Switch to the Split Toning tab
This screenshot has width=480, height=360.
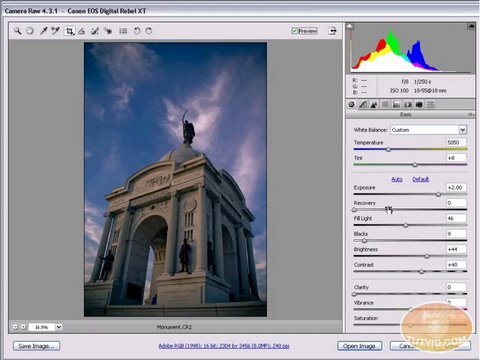(x=397, y=105)
